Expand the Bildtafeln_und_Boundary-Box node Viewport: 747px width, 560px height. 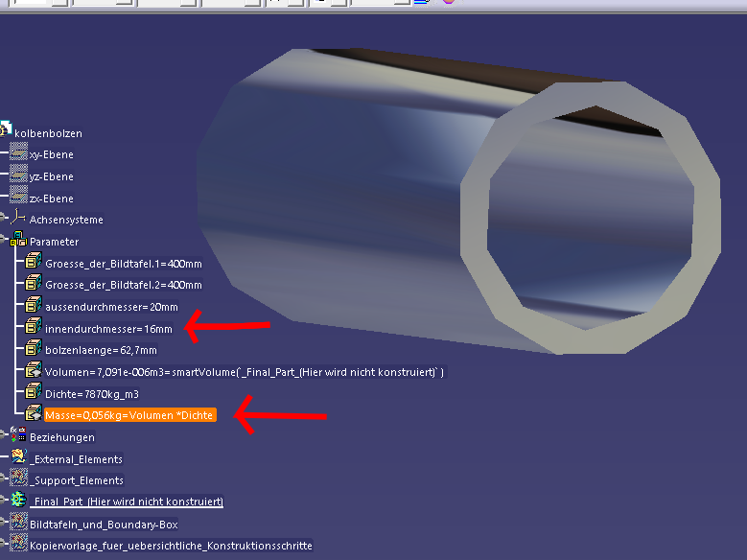4,525
